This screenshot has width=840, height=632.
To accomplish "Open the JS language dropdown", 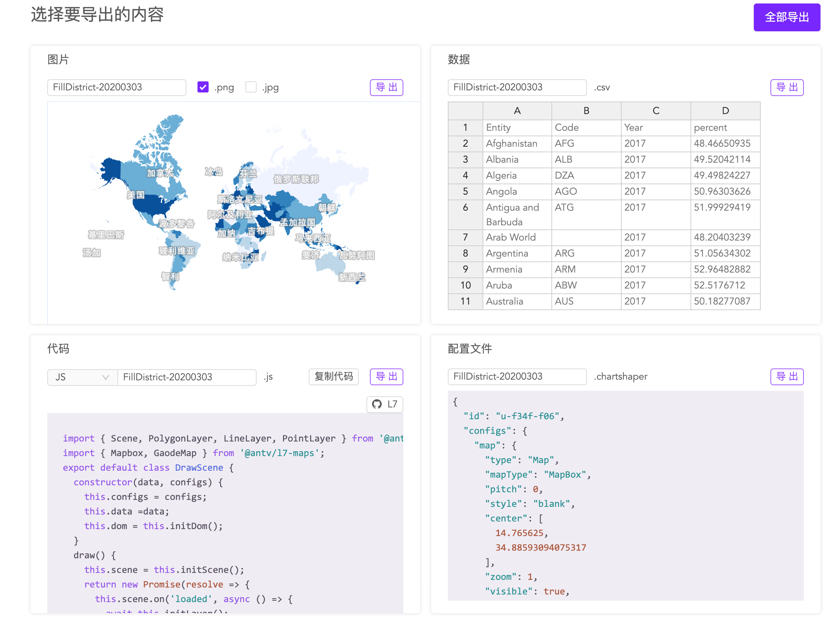I will pyautogui.click(x=82, y=377).
